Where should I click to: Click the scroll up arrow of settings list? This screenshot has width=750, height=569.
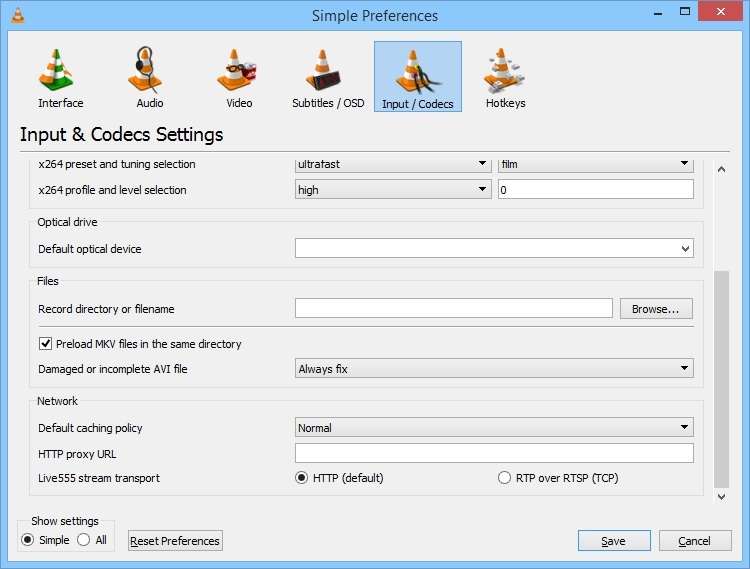722,169
